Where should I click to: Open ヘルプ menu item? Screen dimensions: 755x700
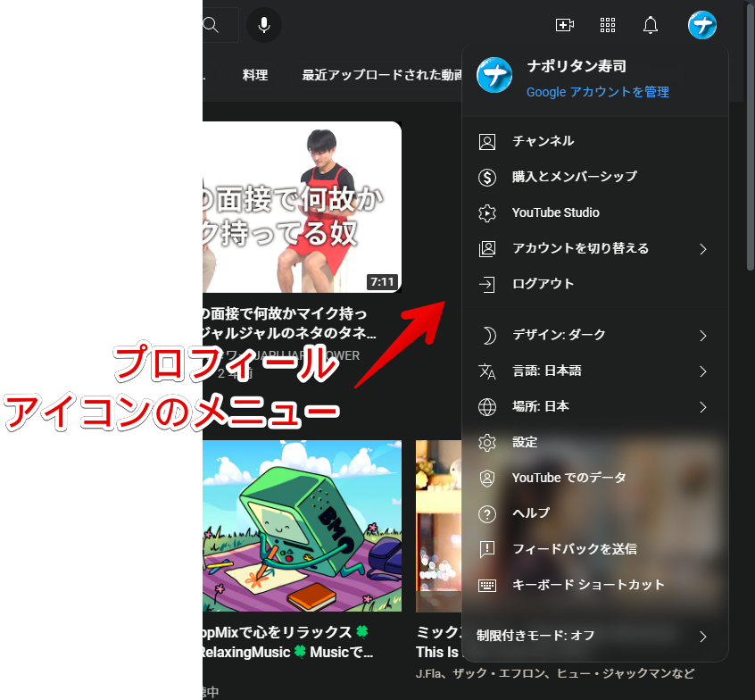[594, 513]
